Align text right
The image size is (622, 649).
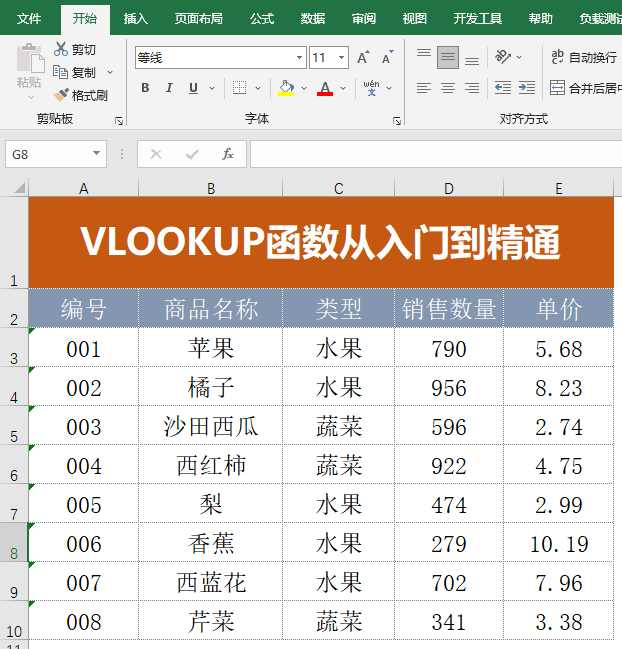pyautogui.click(x=472, y=88)
